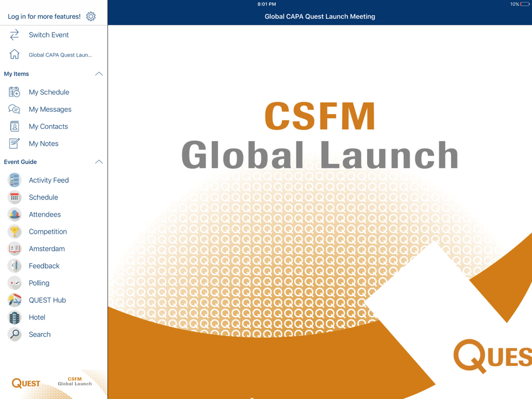Image resolution: width=532 pixels, height=399 pixels.
Task: Open the QUEST Hub label
Action: coord(47,300)
